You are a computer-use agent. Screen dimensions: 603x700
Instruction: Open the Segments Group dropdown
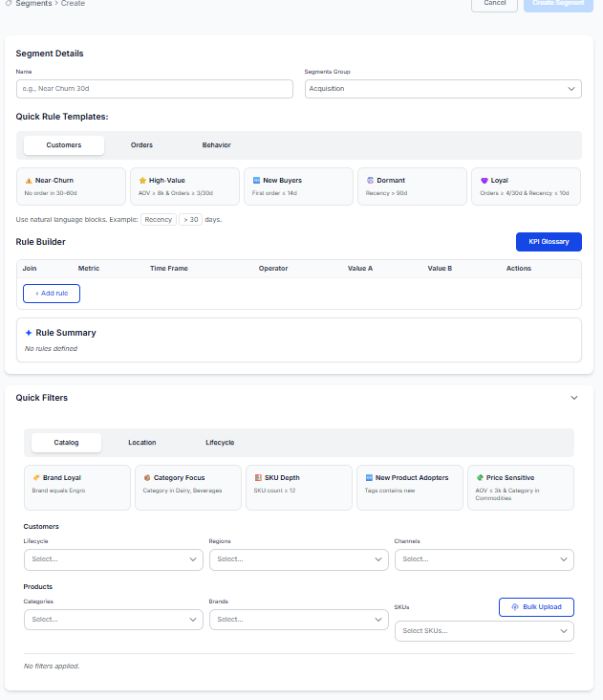[442, 89]
